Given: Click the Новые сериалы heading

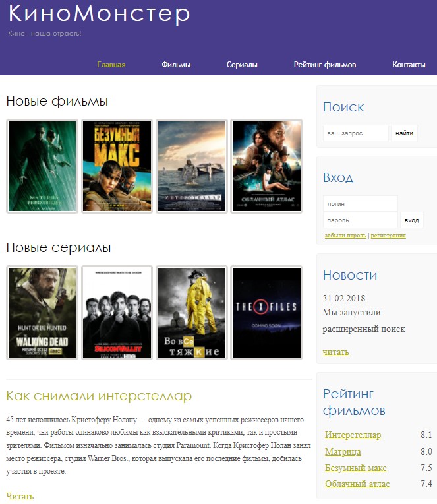Looking at the screenshot, I should pos(59,247).
